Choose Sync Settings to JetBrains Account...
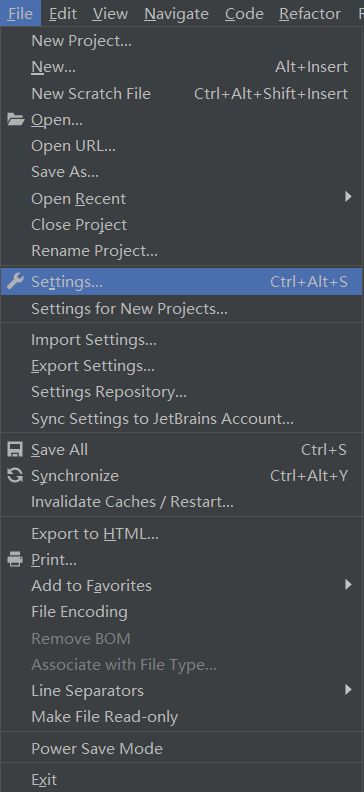Viewport: 364px width, 792px height. point(181,419)
